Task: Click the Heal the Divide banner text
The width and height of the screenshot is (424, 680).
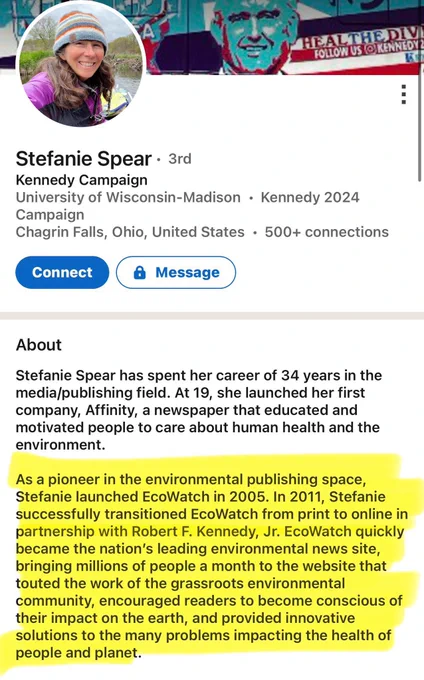Action: 362,40
